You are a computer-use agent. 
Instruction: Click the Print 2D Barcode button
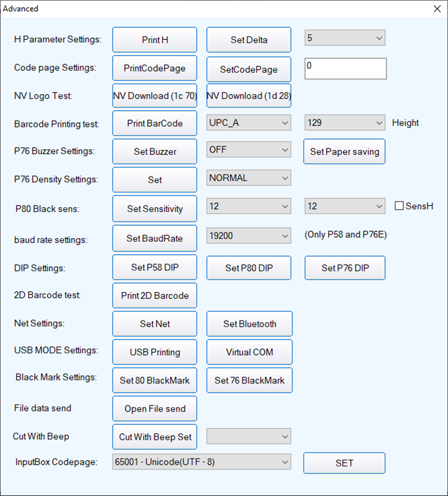pyautogui.click(x=154, y=295)
